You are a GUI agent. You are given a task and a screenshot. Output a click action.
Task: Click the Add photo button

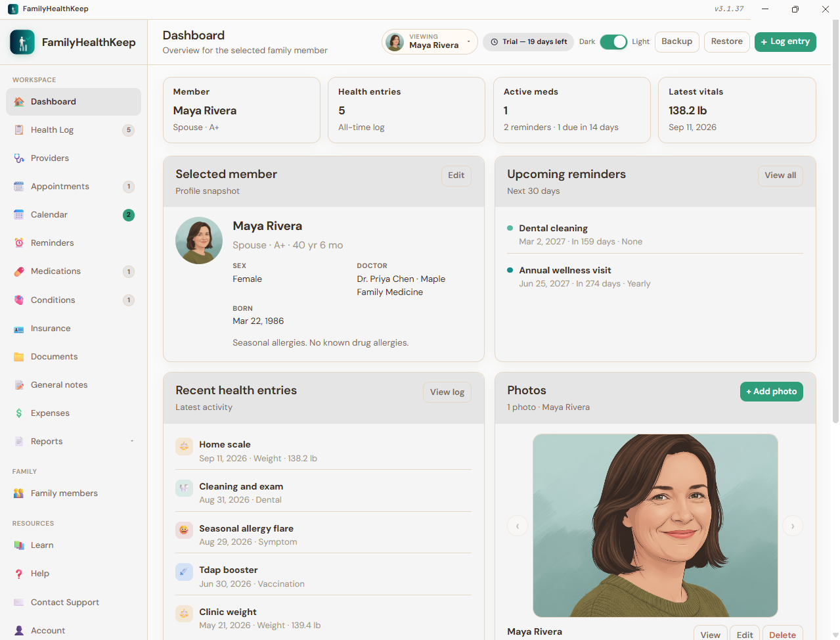coord(771,392)
